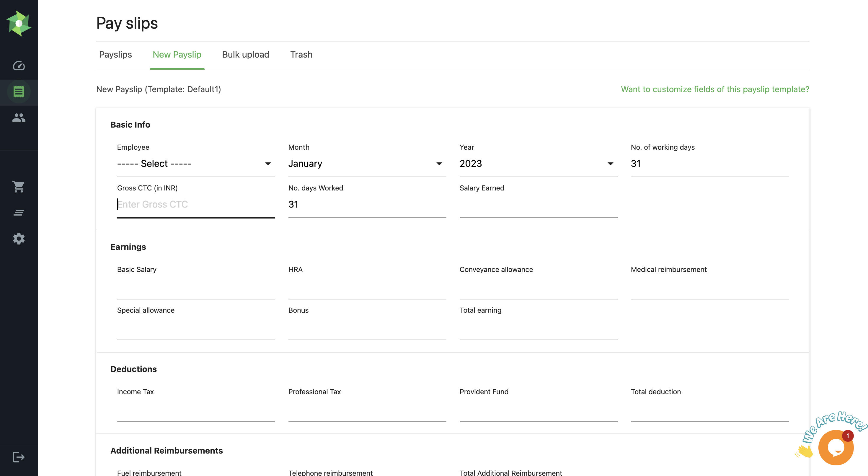Screen dimensions: 868x476
Task: Click the Telephone reimbursement label
Action: (330, 473)
